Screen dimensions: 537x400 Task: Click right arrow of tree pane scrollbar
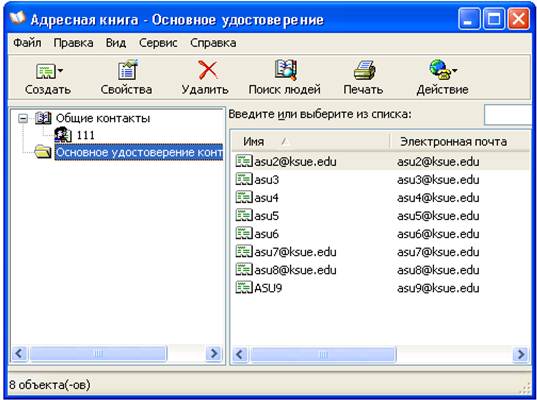click(x=214, y=353)
